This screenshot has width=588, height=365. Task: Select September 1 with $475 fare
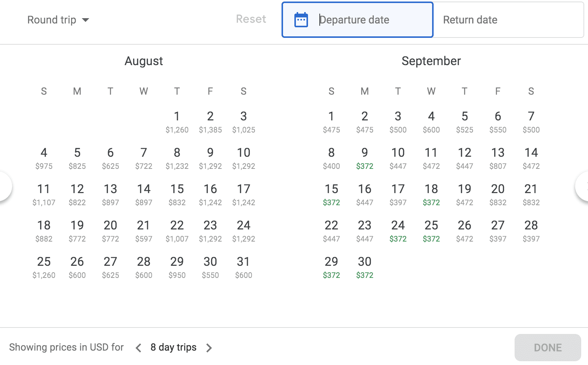click(x=331, y=121)
